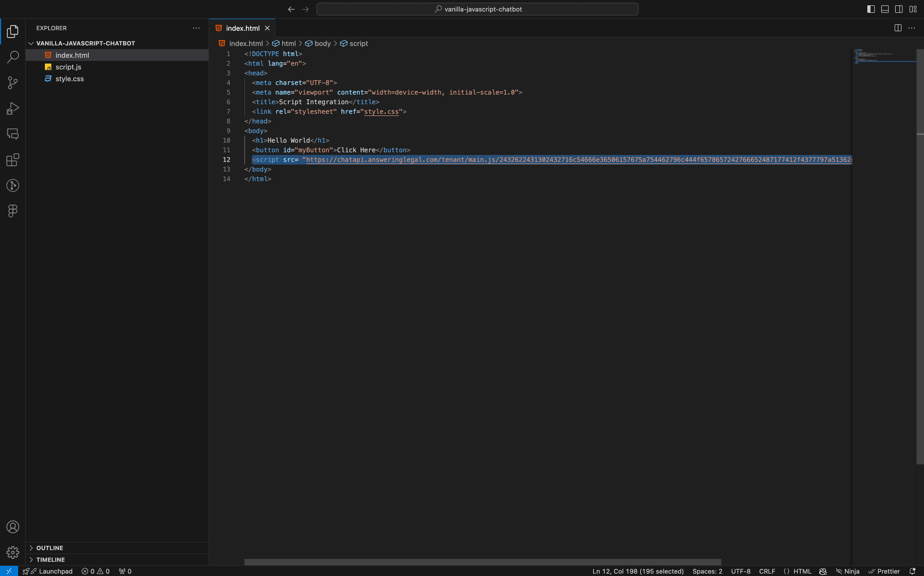Open the Manage gear icon

pyautogui.click(x=13, y=552)
